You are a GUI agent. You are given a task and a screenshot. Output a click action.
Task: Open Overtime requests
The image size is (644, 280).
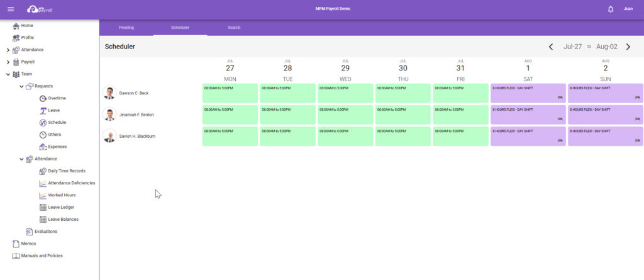point(57,98)
